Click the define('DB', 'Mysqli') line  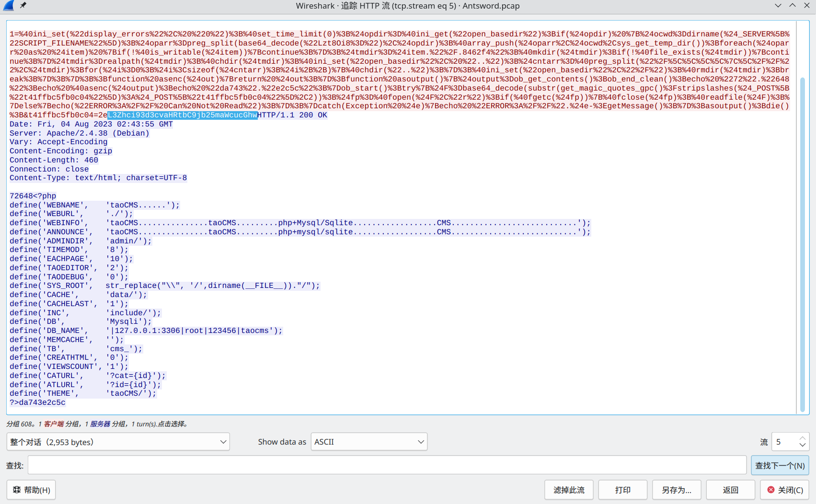(80, 321)
